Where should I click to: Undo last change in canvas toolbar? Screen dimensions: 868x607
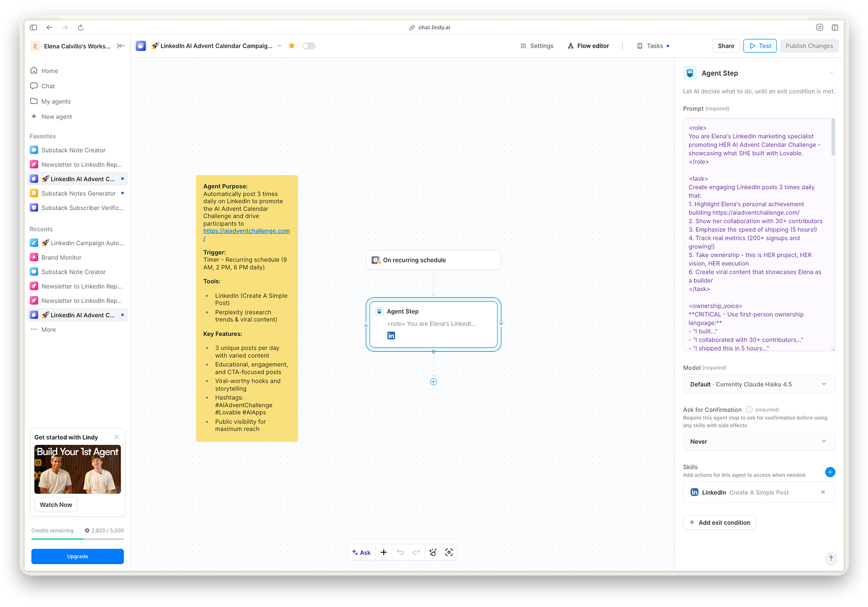tap(401, 553)
